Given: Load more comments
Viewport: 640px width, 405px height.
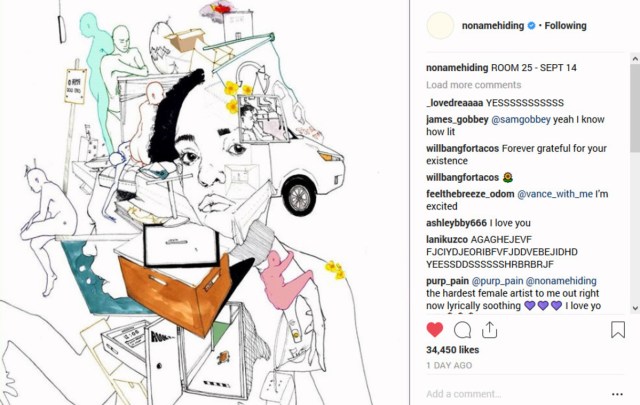Looking at the screenshot, I should pos(473,85).
